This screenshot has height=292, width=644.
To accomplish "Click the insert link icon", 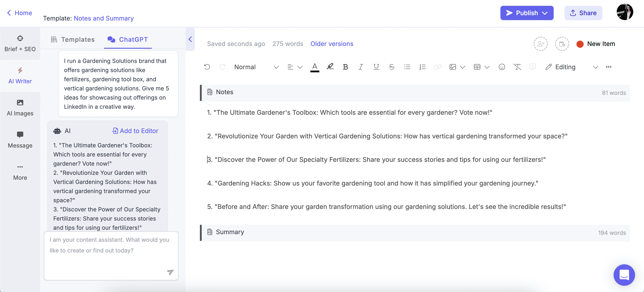I will tap(438, 67).
